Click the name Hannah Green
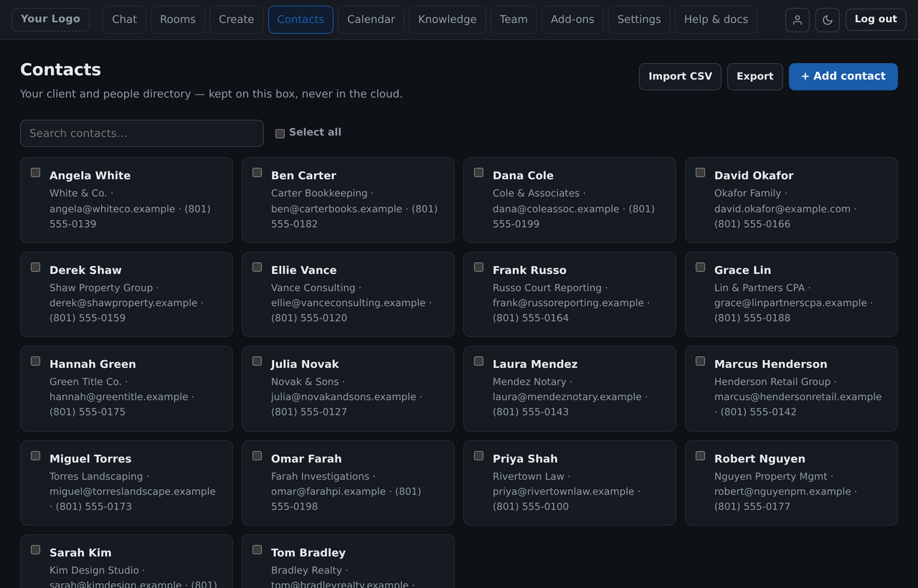This screenshot has width=918, height=588. [93, 364]
